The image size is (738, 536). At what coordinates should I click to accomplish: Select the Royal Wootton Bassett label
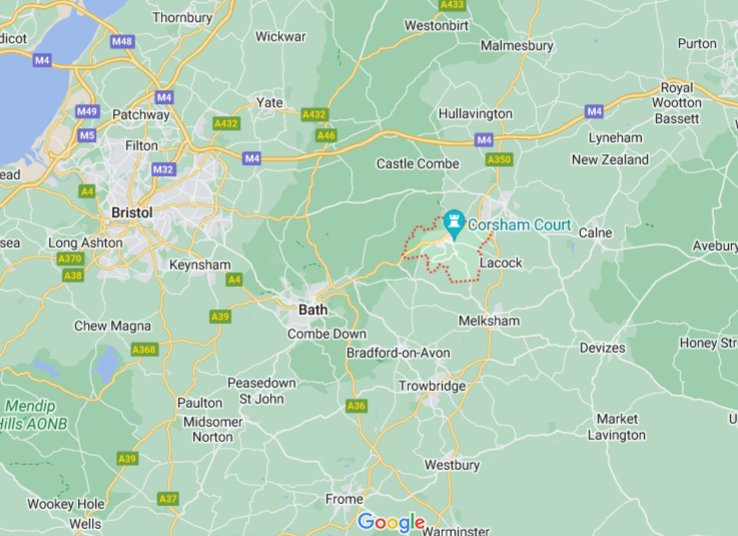pyautogui.click(x=677, y=103)
